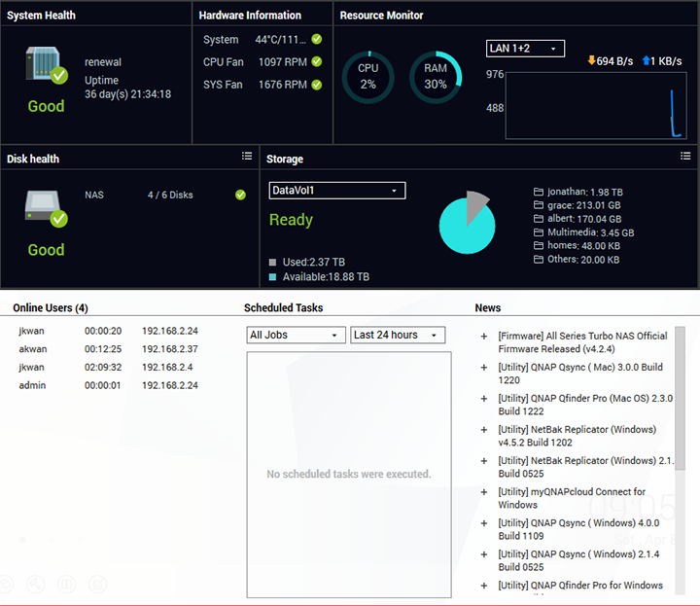The width and height of the screenshot is (700, 606).
Task: Expand the NetBak Replicator v4.5.2 news item
Action: 484,430
